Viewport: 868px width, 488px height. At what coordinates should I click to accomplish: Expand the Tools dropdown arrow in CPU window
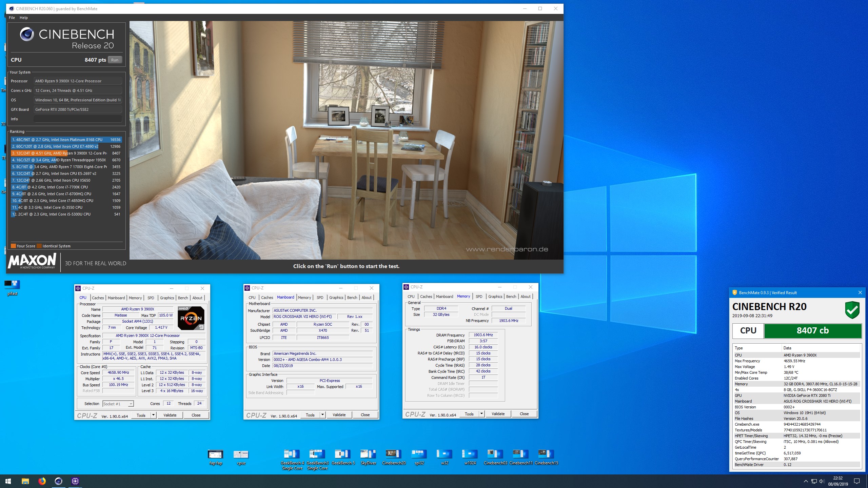click(153, 415)
